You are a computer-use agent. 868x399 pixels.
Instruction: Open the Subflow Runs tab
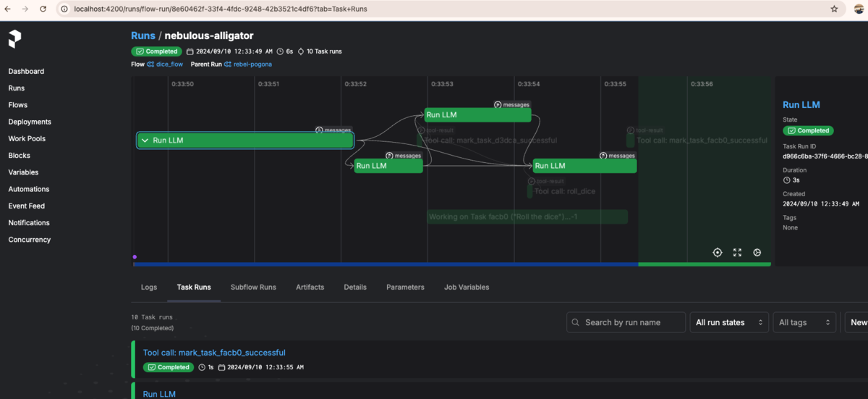coord(253,287)
